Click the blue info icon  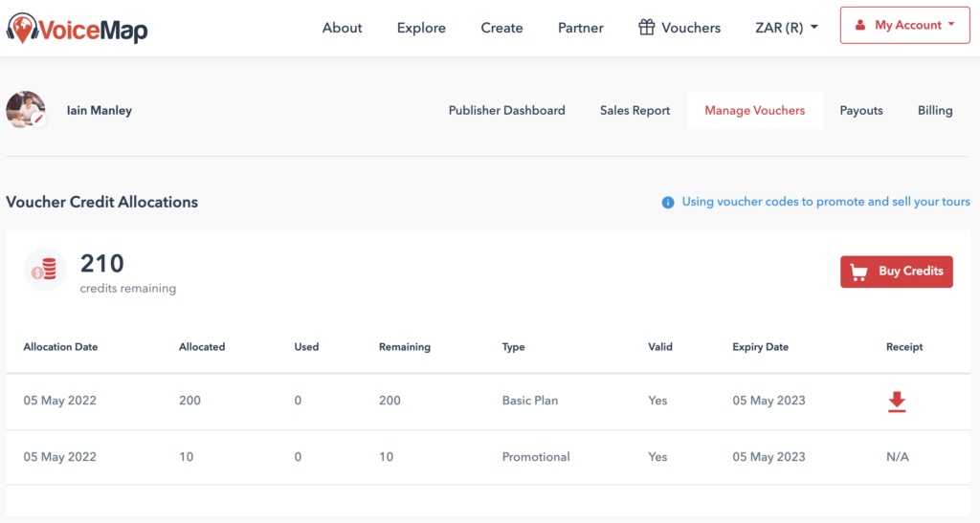click(668, 203)
